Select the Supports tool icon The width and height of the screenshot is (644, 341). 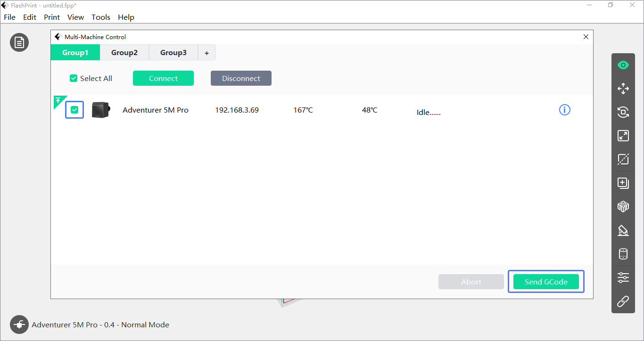[x=623, y=230]
